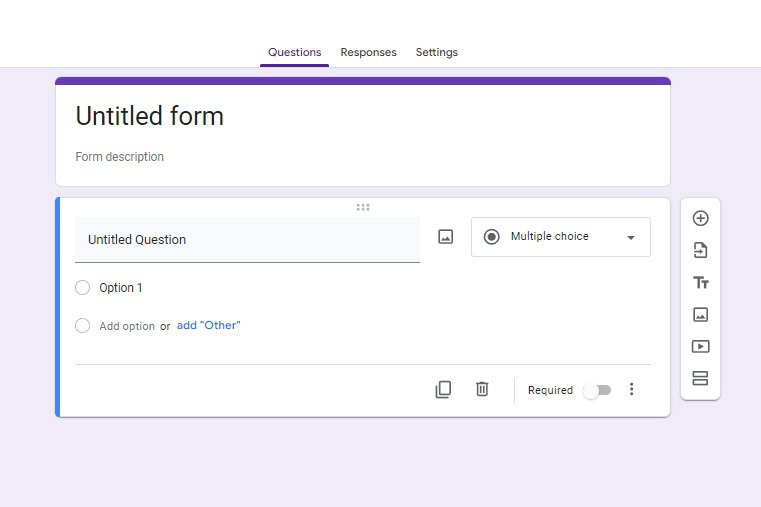Add a title and description block
This screenshot has height=507, width=761.
tap(700, 283)
